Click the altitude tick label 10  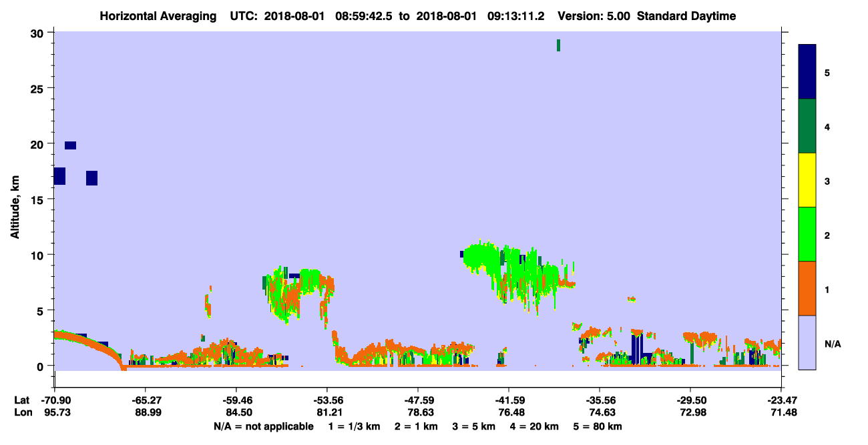[39, 255]
